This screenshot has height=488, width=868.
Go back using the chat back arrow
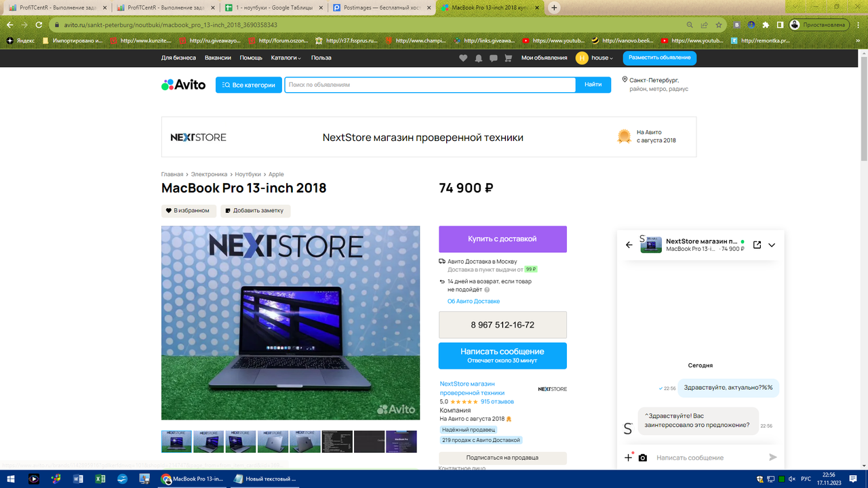pos(628,245)
